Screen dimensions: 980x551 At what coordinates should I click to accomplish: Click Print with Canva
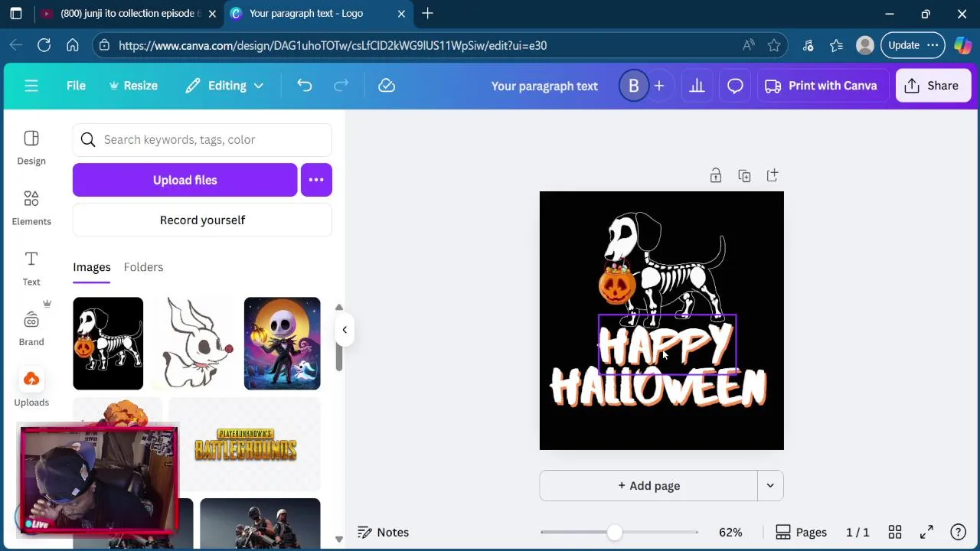822,86
